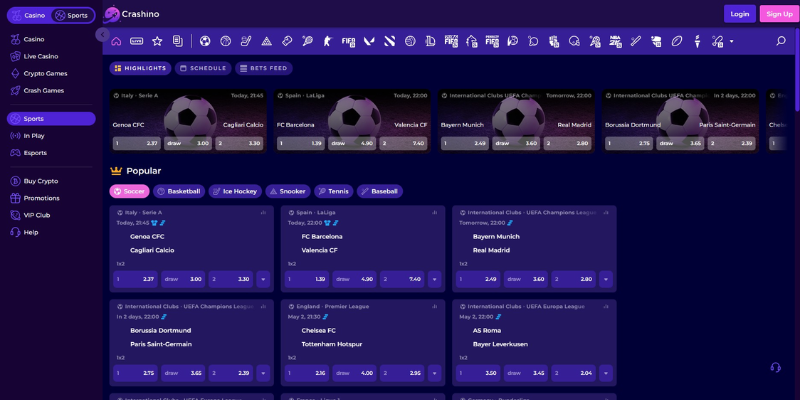Image resolution: width=800 pixels, height=400 pixels.
Task: Open the Live events icon
Action: 136,41
